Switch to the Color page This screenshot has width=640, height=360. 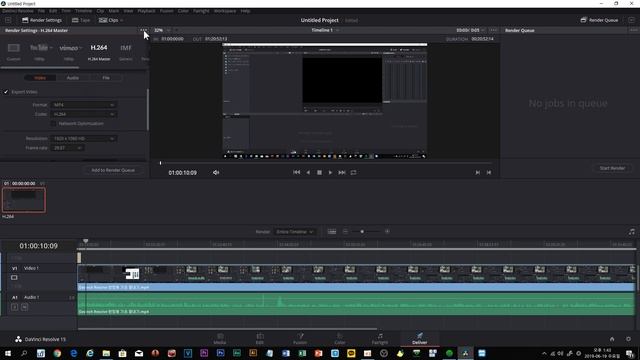pyautogui.click(x=340, y=338)
